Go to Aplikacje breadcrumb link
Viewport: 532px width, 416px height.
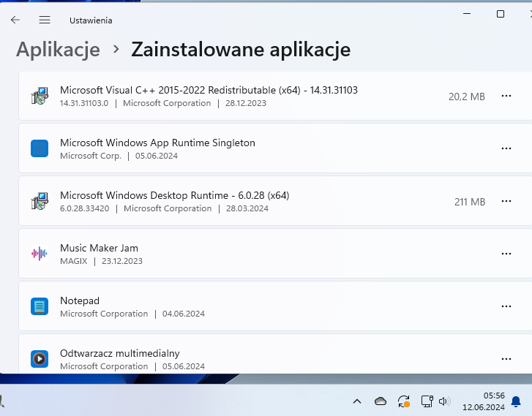tap(58, 49)
